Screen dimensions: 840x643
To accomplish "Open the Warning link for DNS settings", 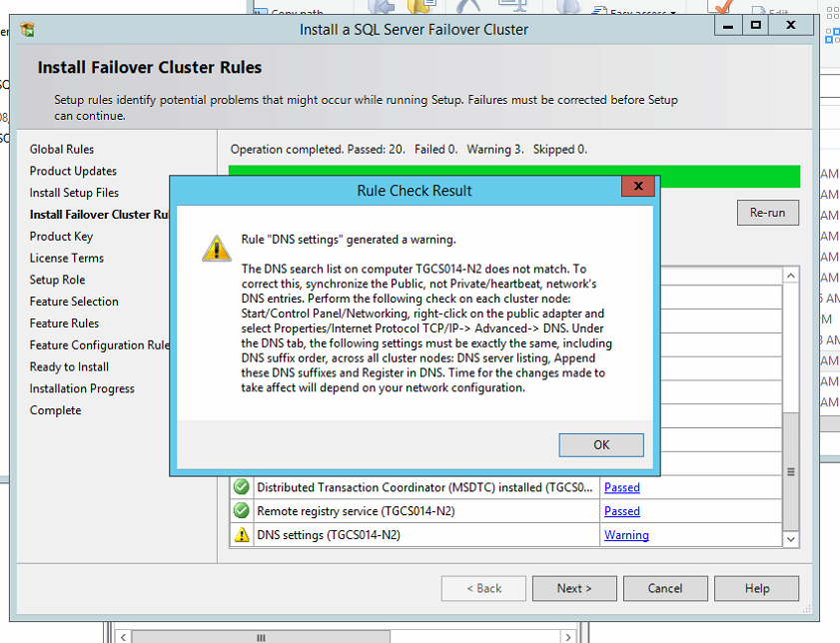I will click(626, 535).
